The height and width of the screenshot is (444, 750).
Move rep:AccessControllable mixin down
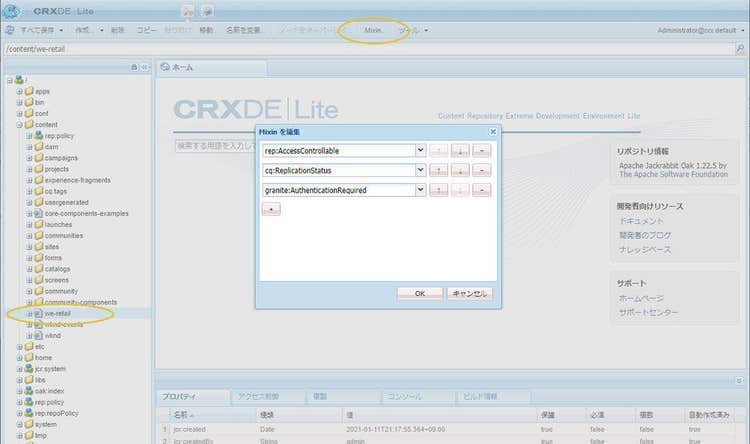click(460, 151)
